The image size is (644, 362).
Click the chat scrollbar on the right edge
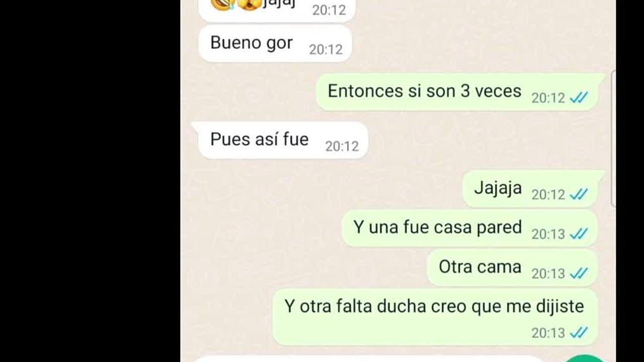[613, 138]
